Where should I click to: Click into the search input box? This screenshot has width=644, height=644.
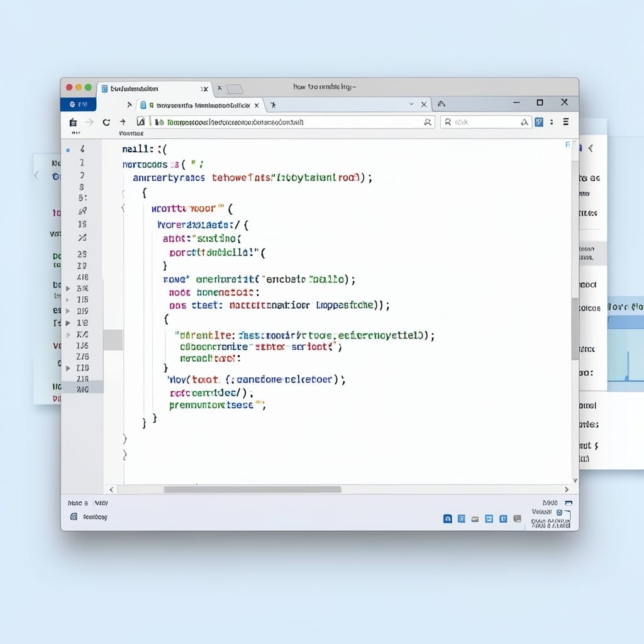(485, 122)
